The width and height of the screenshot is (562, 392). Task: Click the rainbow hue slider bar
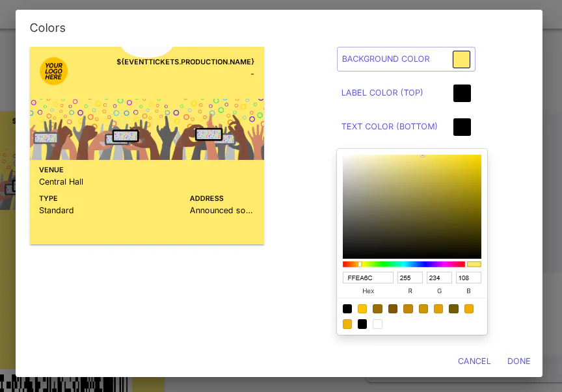[x=403, y=265]
